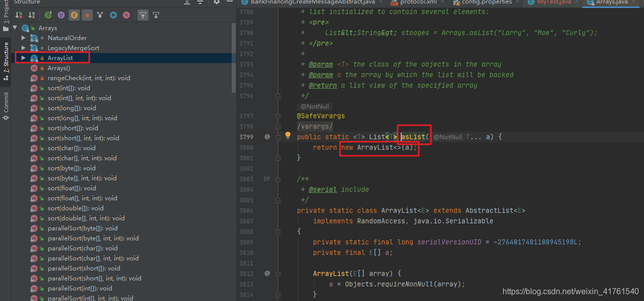This screenshot has width=644, height=301.
Task: Click the sort-by-visibility icon in Structure toolbar
Action: 17,16
